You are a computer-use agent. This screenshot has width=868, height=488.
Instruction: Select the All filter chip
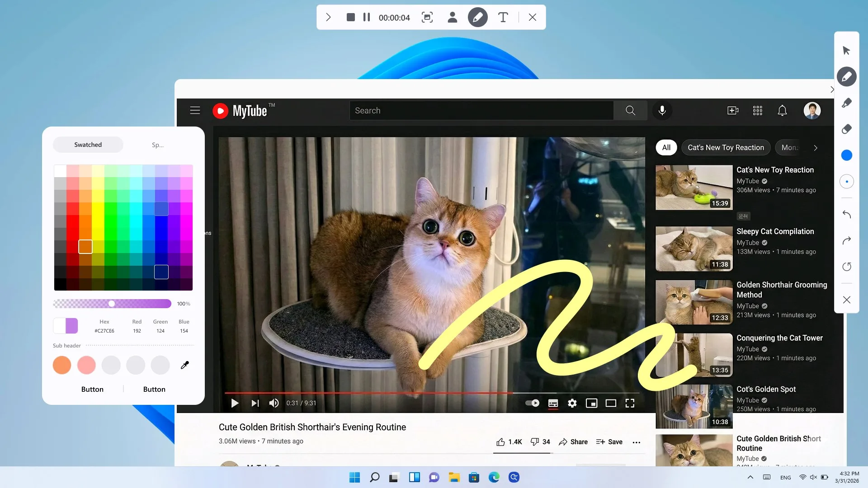pos(666,147)
